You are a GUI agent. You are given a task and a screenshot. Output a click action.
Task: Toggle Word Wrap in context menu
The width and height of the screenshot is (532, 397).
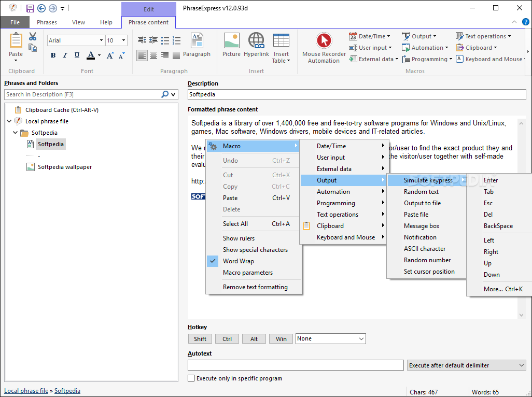pyautogui.click(x=238, y=261)
